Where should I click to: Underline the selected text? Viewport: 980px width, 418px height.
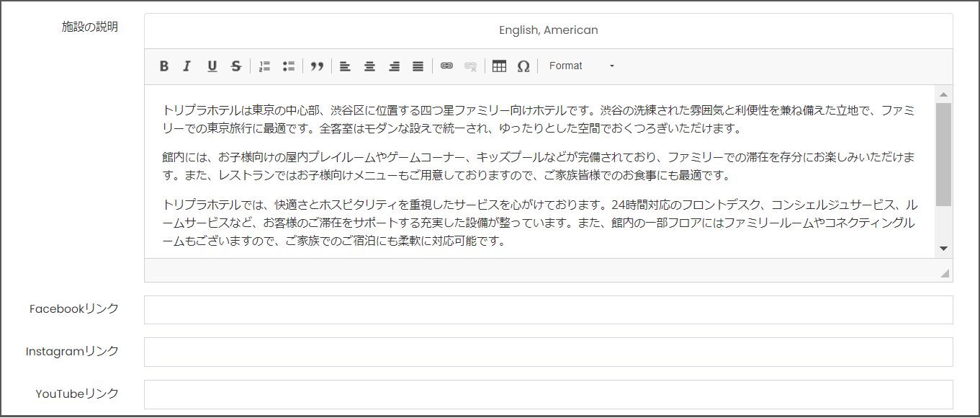tap(212, 66)
